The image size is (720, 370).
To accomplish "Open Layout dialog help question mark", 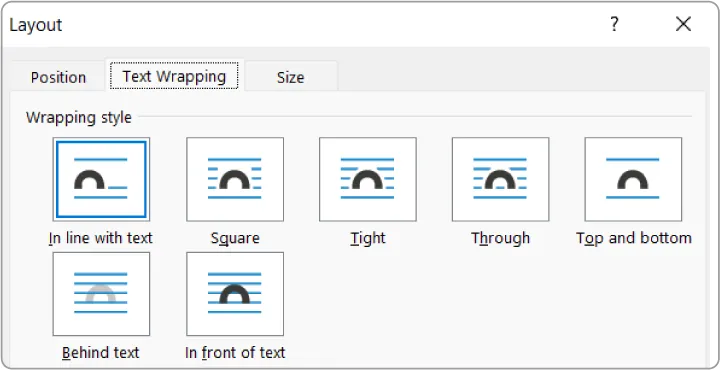I will [614, 24].
